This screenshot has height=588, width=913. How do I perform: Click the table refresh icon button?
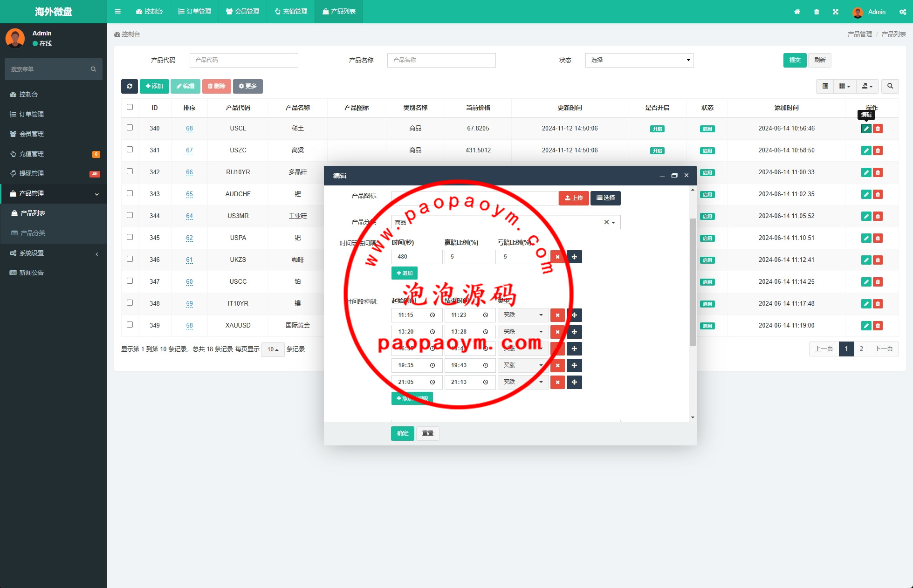[x=130, y=86]
